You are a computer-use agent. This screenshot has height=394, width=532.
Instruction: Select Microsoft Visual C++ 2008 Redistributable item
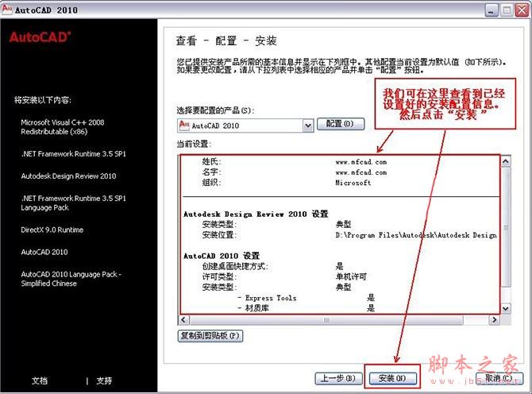tap(63, 127)
